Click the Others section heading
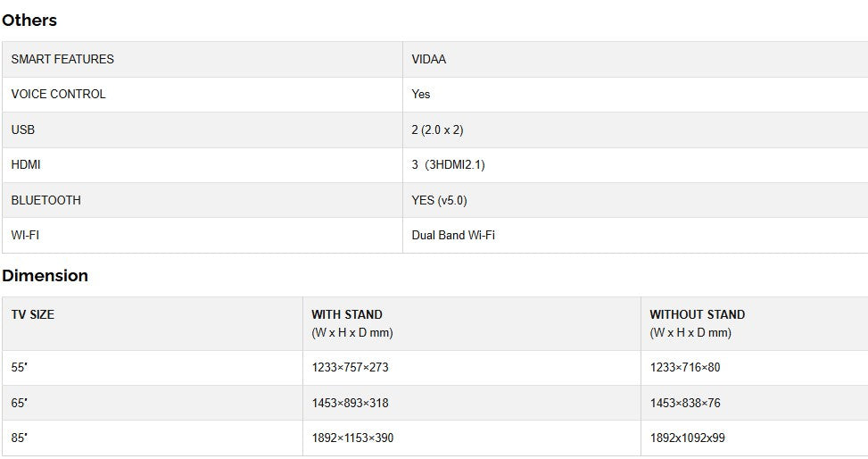 click(x=29, y=20)
